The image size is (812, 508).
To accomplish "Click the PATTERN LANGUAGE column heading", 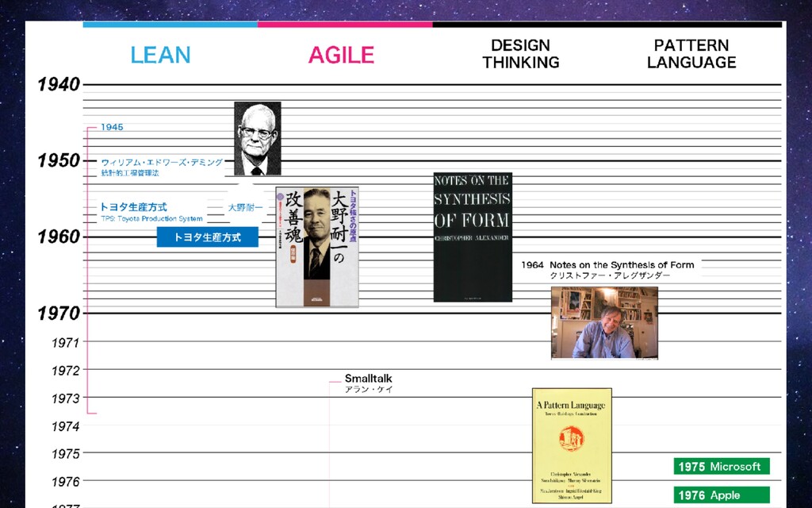I will point(691,54).
